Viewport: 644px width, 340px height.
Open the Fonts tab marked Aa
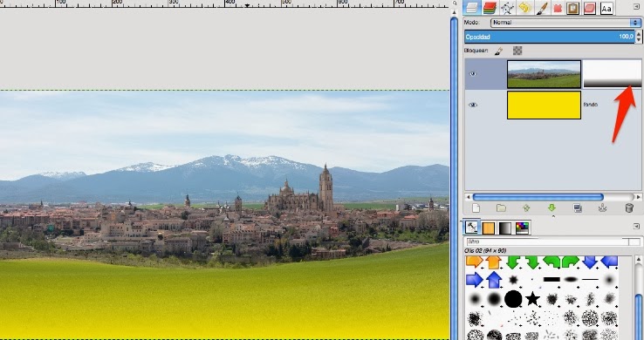(606, 8)
